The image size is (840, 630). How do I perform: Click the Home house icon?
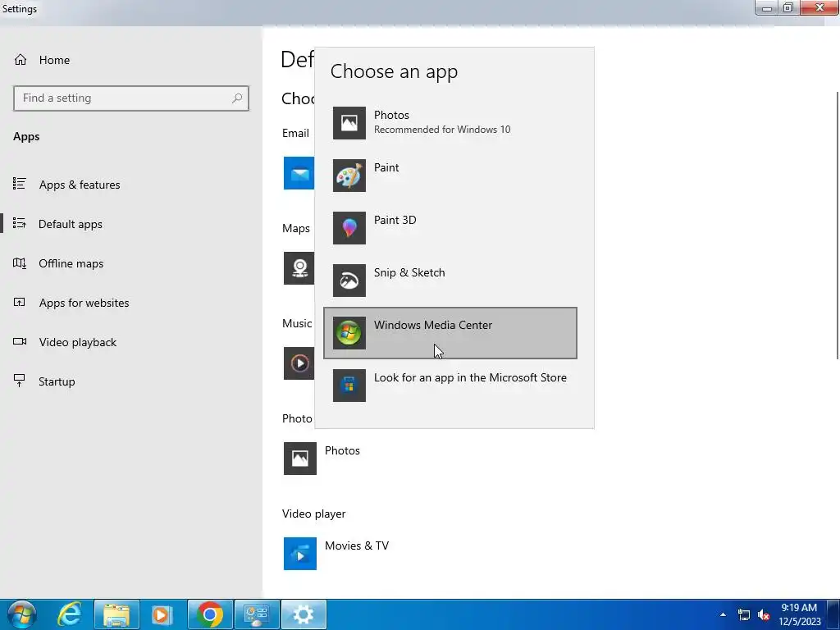click(21, 59)
